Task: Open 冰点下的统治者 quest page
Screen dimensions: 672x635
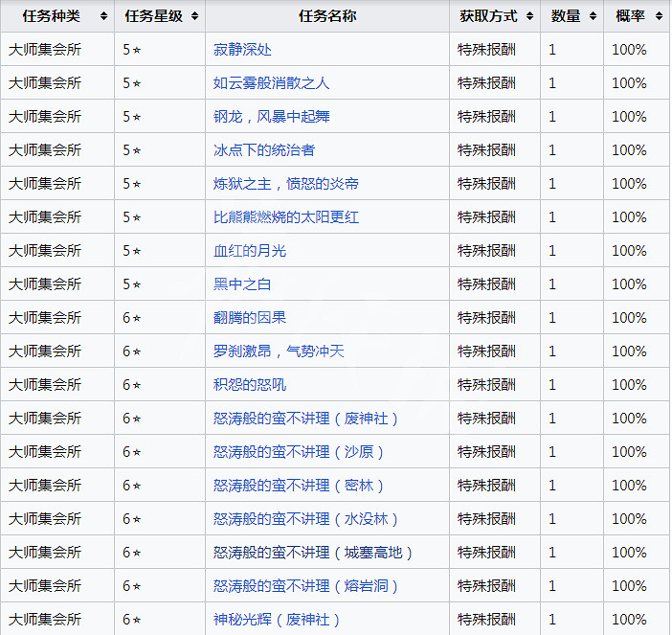Action: pos(263,150)
